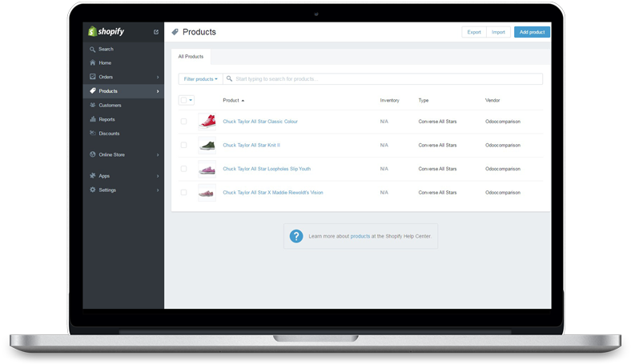Tick the checkbox for Chuck Taylor Classic Colour
The height and width of the screenshot is (364, 631).
[x=183, y=122]
